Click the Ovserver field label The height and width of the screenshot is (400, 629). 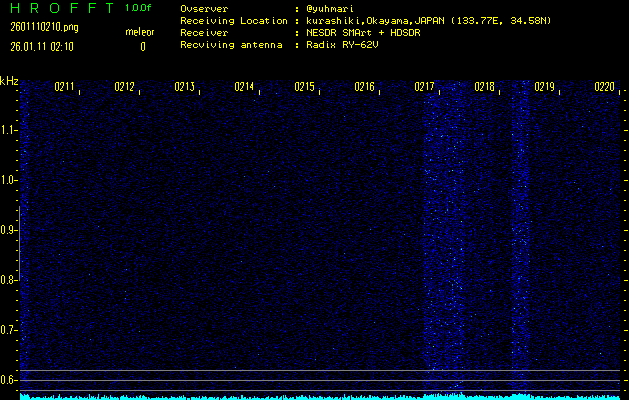coord(204,9)
